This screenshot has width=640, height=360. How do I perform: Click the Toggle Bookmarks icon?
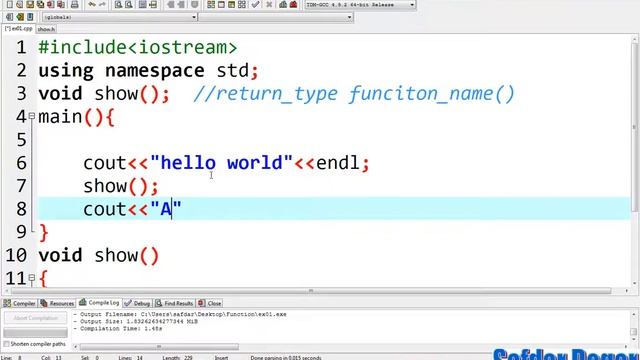coord(20,17)
